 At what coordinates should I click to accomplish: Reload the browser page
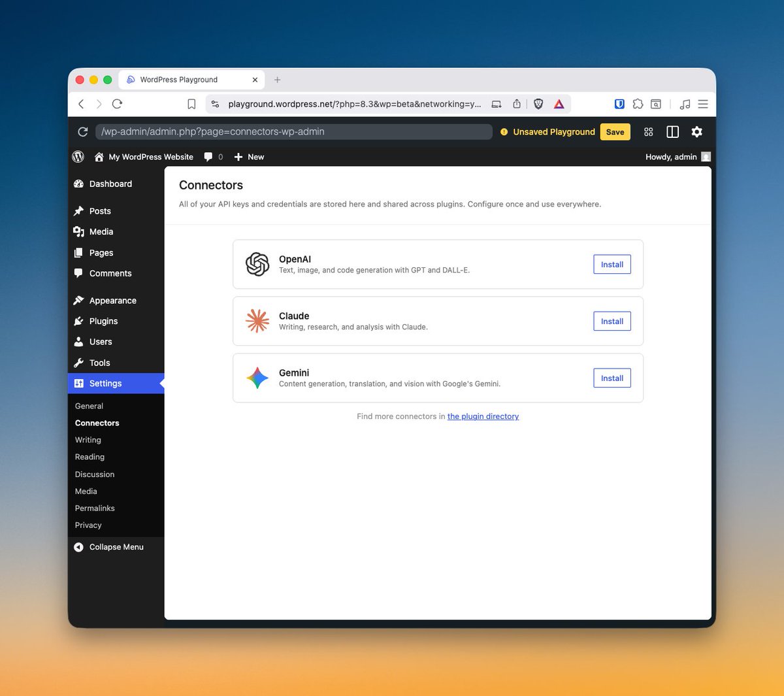pyautogui.click(x=118, y=104)
